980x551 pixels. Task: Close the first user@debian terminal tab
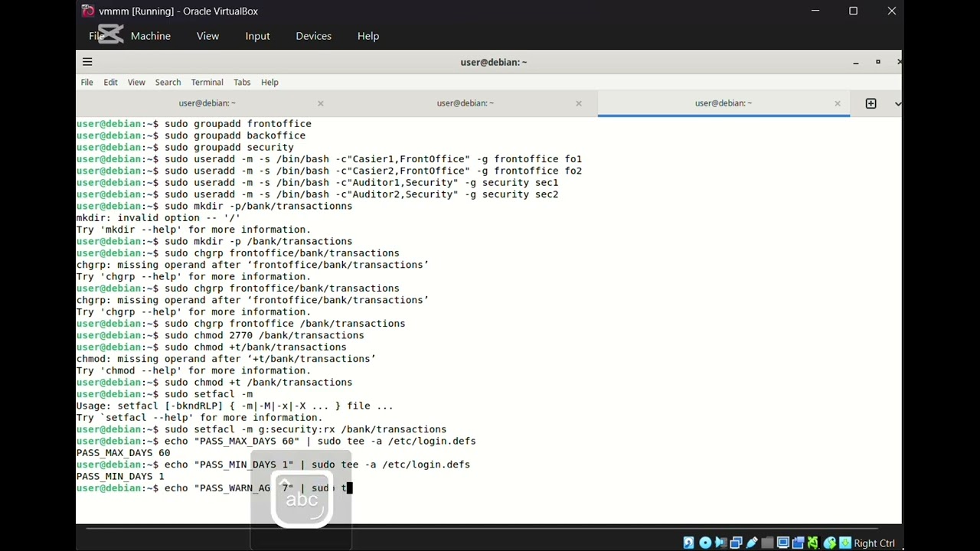tap(321, 103)
